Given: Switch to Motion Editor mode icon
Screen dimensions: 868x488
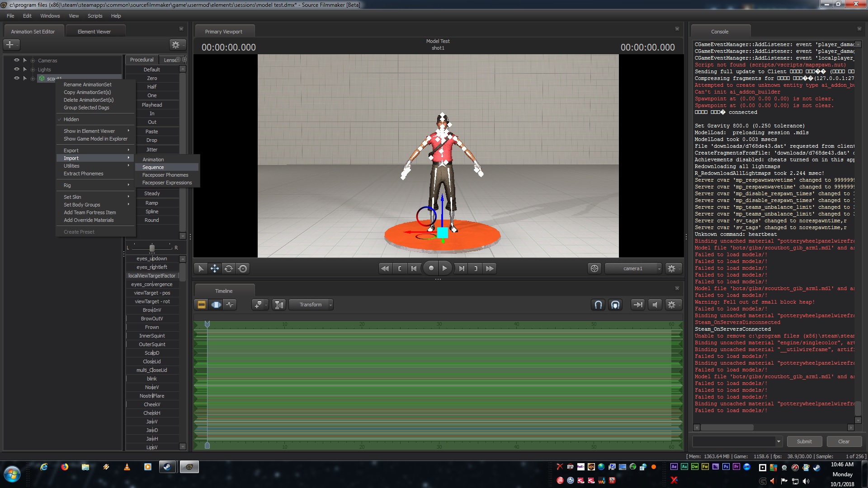Looking at the screenshot, I should pos(216,305).
